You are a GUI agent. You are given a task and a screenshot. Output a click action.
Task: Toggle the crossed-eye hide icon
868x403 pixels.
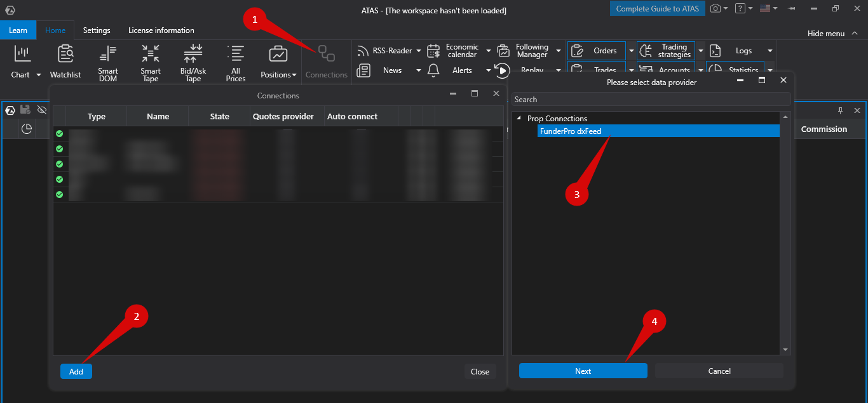(42, 110)
